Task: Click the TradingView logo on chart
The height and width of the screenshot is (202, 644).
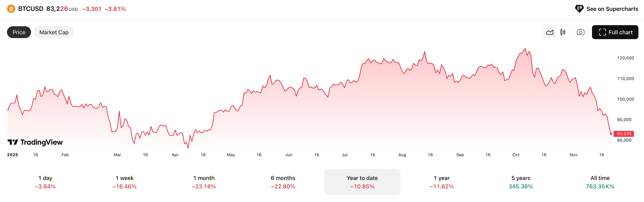Action: tap(35, 142)
